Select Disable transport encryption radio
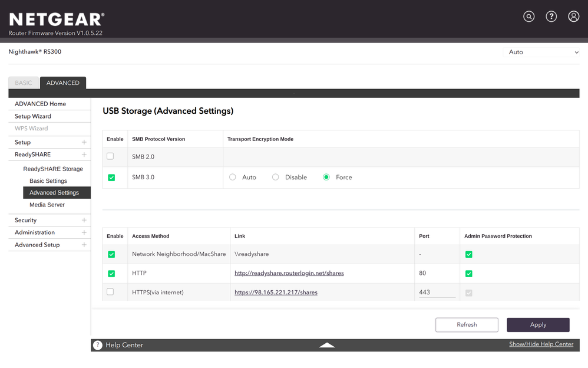Viewport: 588px width, 368px height. click(x=275, y=177)
